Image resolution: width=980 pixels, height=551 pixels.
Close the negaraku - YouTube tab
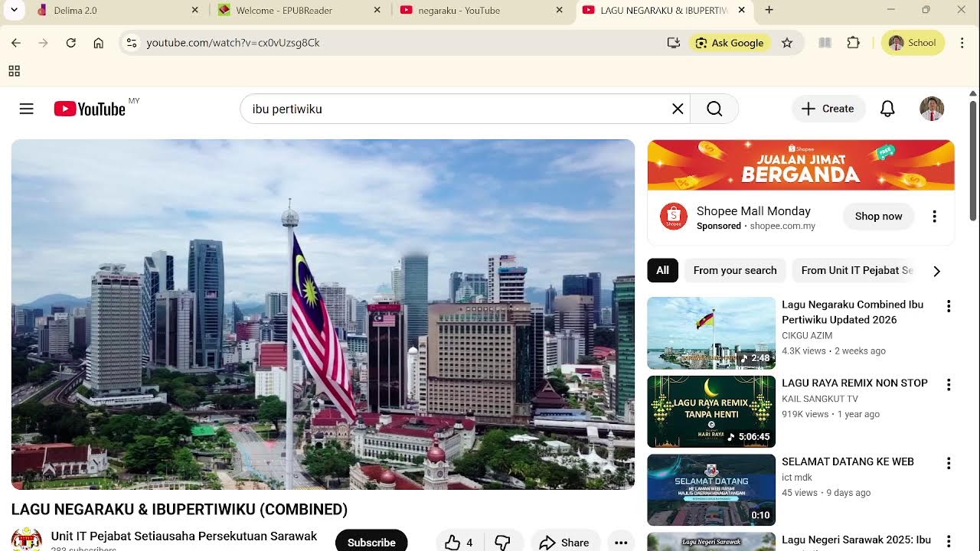click(559, 10)
